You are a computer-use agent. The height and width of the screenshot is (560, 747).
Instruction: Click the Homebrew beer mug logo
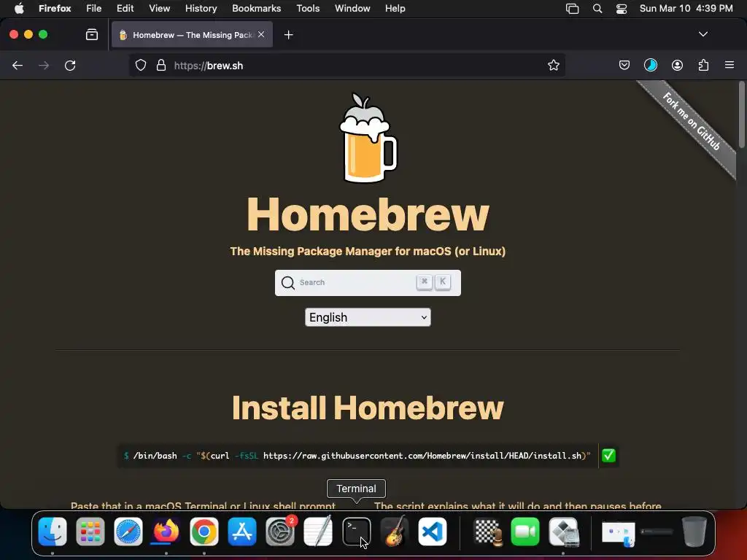pos(368,138)
